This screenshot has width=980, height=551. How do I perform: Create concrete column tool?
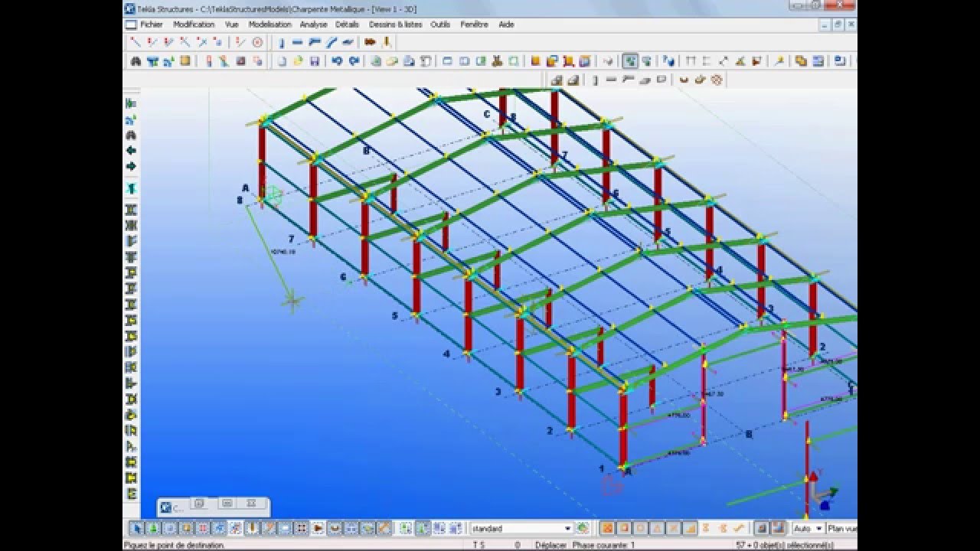pos(596,80)
